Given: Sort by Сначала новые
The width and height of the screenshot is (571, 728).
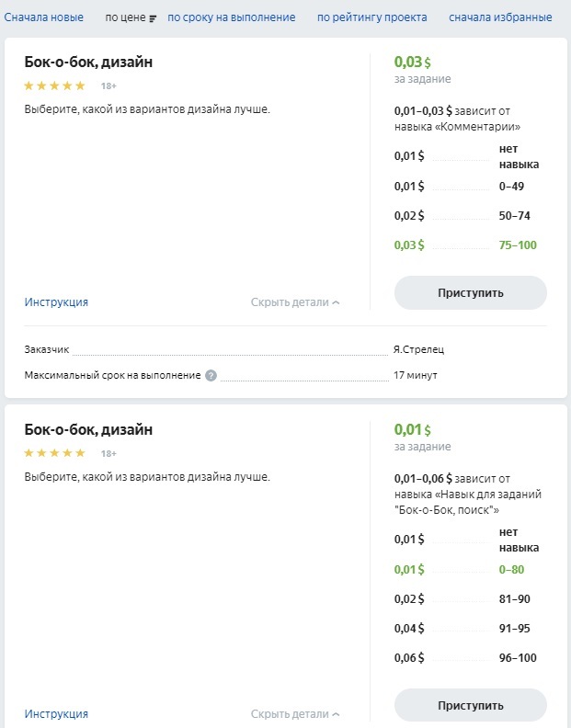Looking at the screenshot, I should coord(43,17).
